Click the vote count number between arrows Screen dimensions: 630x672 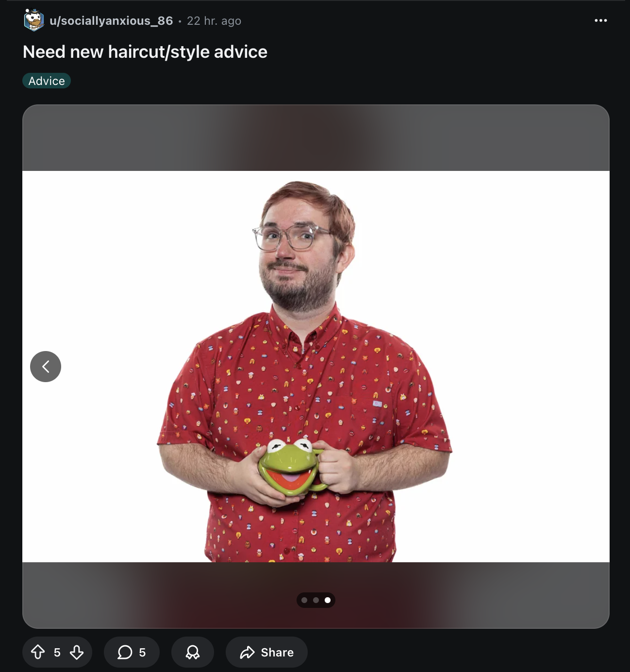click(x=57, y=652)
